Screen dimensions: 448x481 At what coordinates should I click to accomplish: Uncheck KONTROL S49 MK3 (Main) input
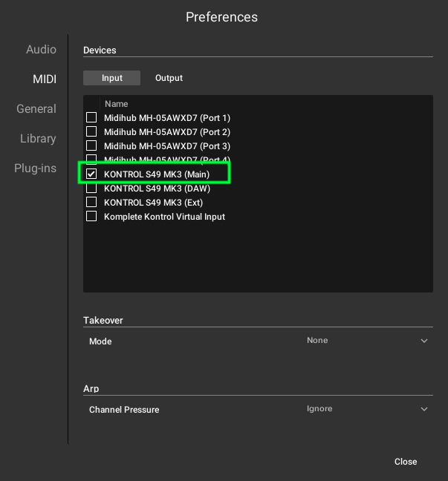pyautogui.click(x=91, y=174)
